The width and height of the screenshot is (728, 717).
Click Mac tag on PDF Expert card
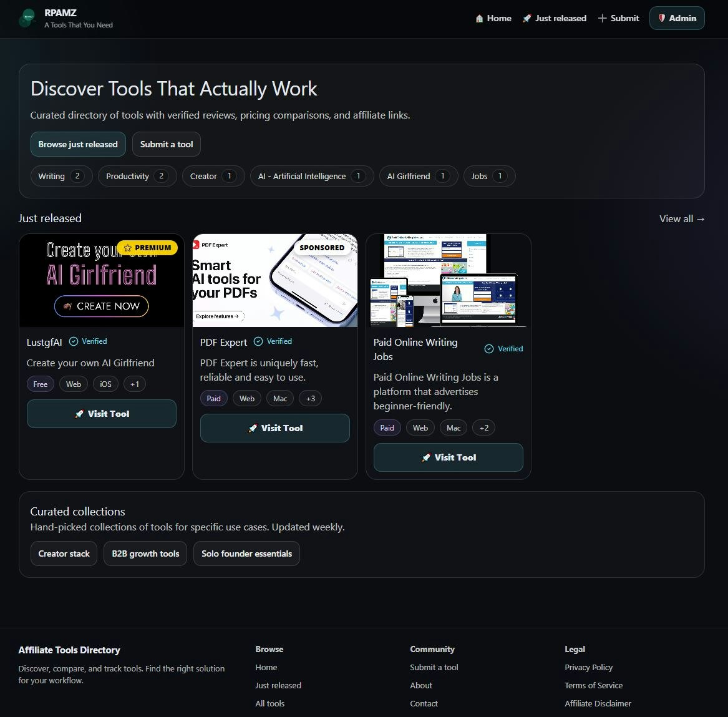280,398
